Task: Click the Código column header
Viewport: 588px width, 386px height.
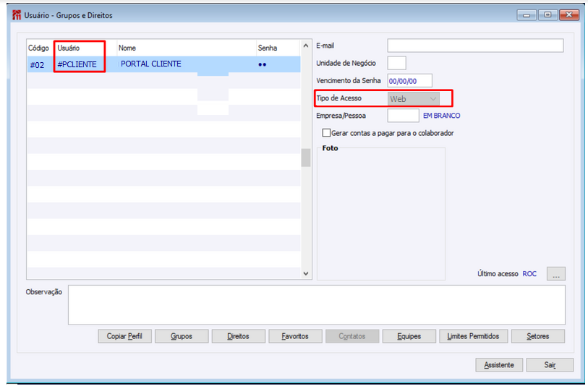Action: 38,48
